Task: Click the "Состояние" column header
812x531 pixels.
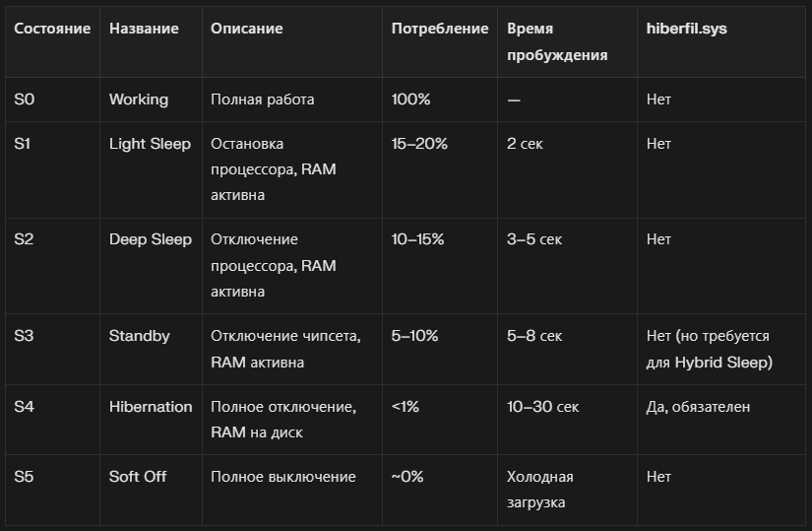Action: coord(52,29)
